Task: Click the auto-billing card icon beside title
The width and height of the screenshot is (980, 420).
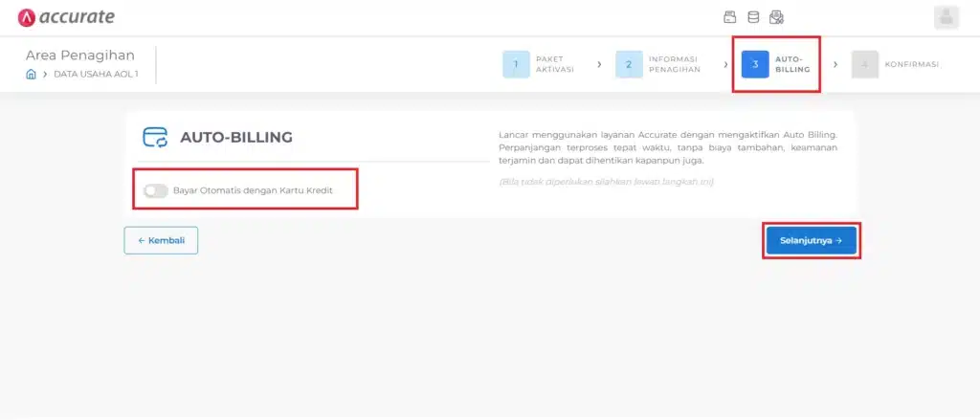Action: pos(155,138)
